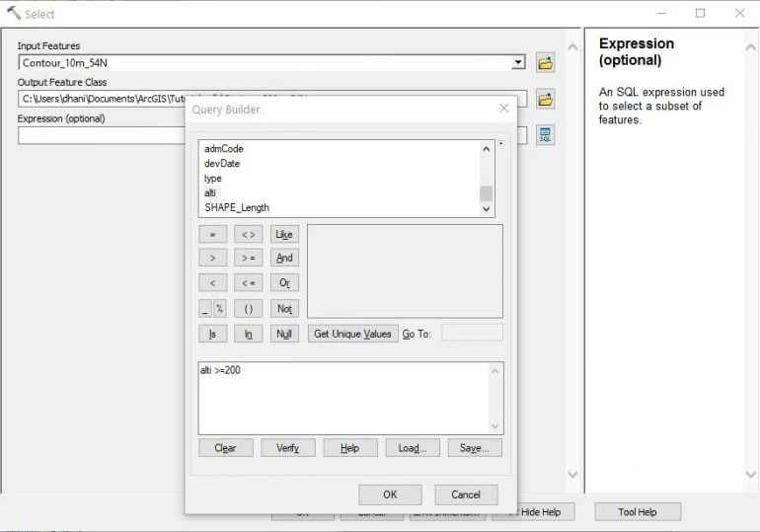760x532 pixels.
Task: Click the not-equal operator button
Action: (x=248, y=235)
